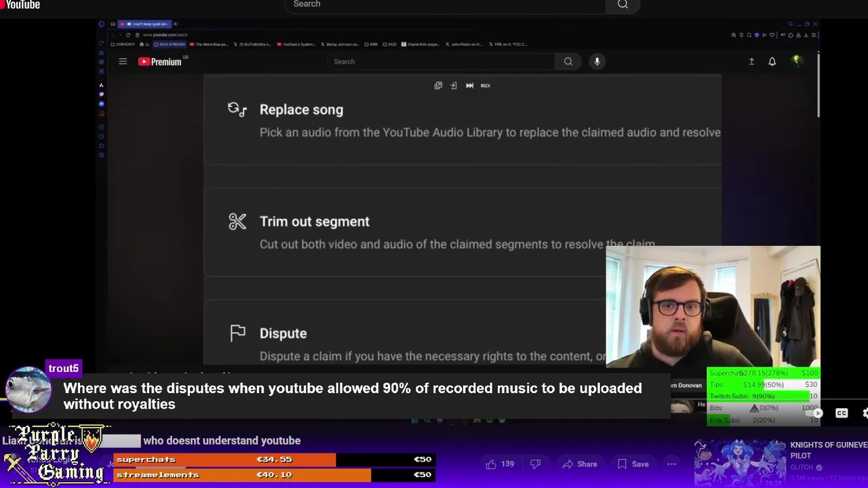The height and width of the screenshot is (488, 868).
Task: Open the Benny Johnson on bookmark
Action: (x=340, y=44)
